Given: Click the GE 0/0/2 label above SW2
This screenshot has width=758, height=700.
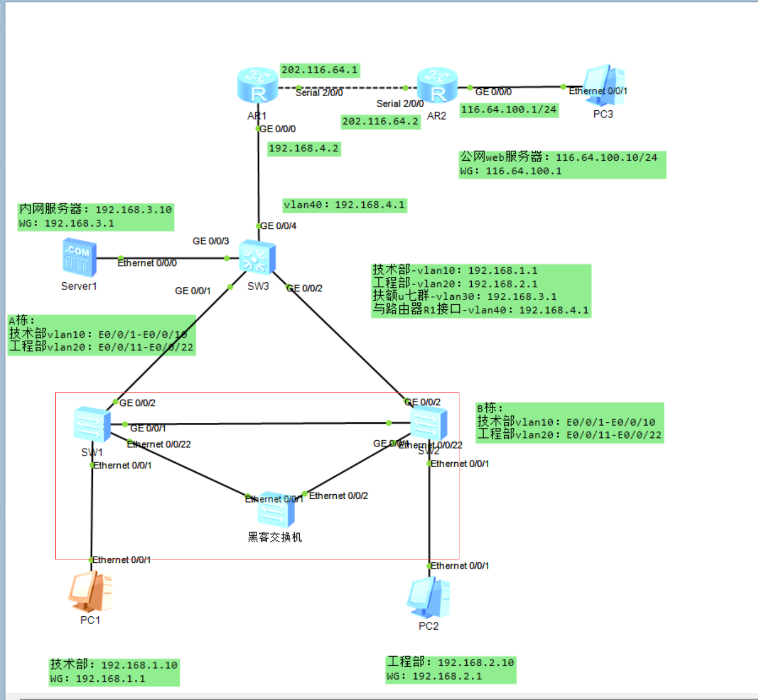Looking at the screenshot, I should click(423, 403).
